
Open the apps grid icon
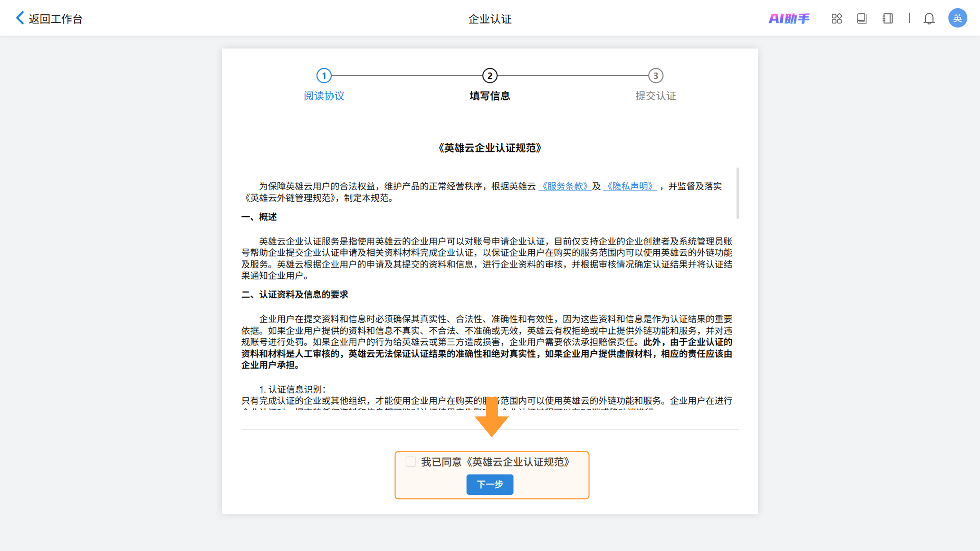837,18
